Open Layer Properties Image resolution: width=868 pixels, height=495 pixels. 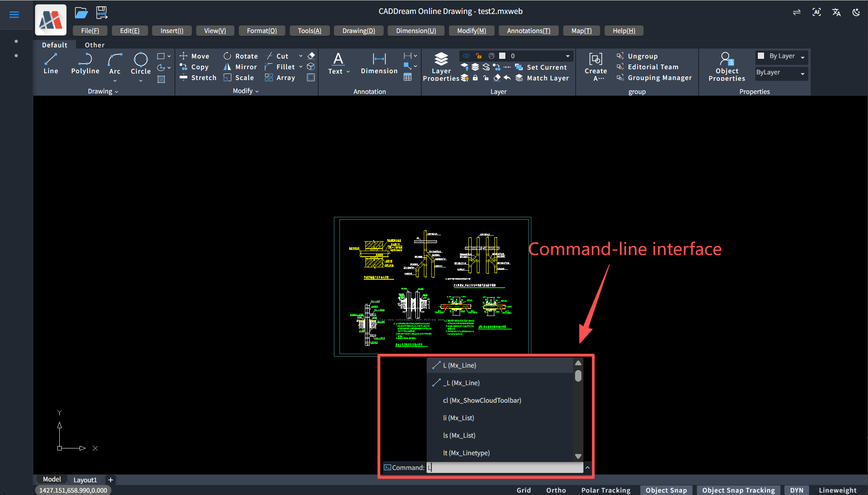coord(441,66)
